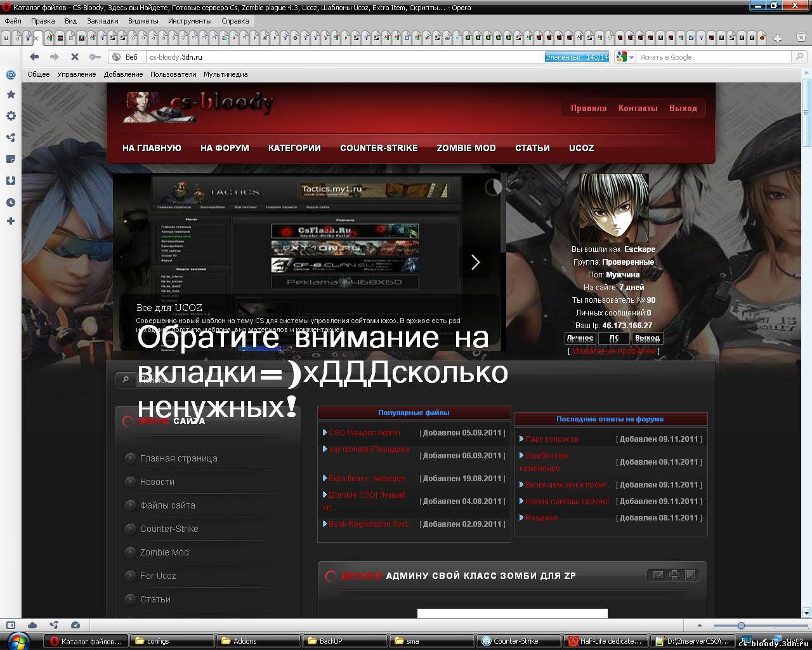
Task: Open the Мультимедиа admin bar menu
Action: 225,74
